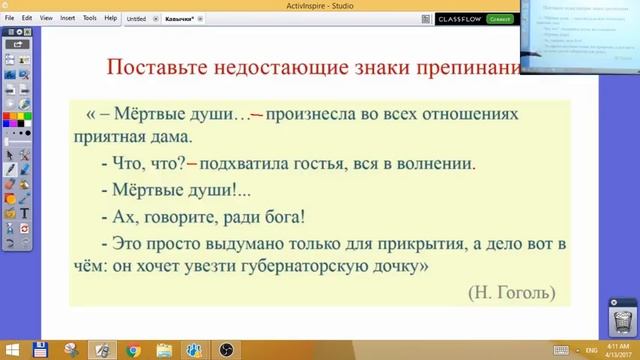The height and width of the screenshot is (360, 640).
Task: Click the page layout icon beside ClassFlow
Action: [x=426, y=19]
